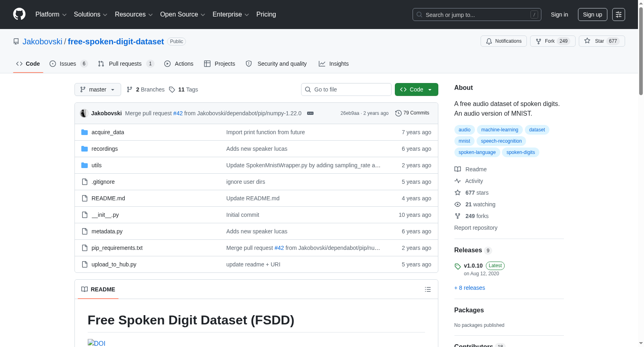Click the command palette icon in header

(x=619, y=15)
